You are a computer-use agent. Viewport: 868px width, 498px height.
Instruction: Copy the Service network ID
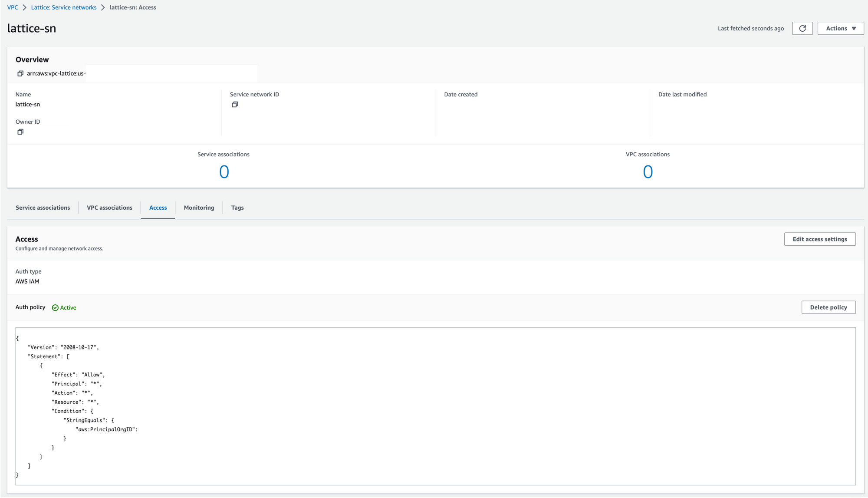pyautogui.click(x=235, y=104)
